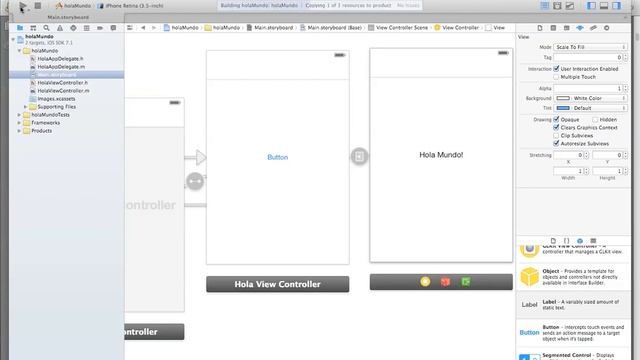This screenshot has width=640, height=360.
Task: Toggle Clears Graphics Context checkbox
Action: pos(556,127)
